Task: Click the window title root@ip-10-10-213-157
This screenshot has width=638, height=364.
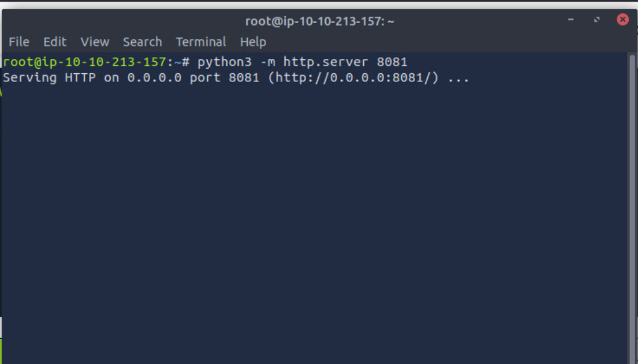Action: (x=319, y=21)
